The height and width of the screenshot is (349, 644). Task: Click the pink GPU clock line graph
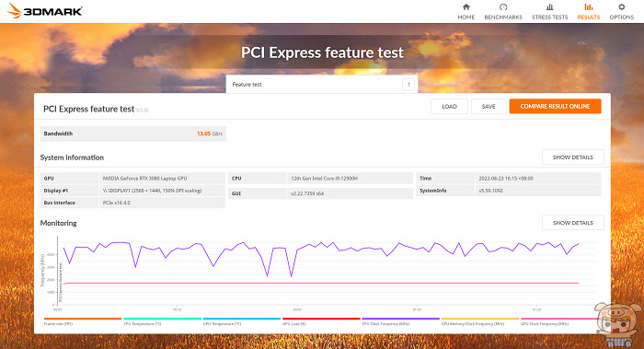pos(320,284)
